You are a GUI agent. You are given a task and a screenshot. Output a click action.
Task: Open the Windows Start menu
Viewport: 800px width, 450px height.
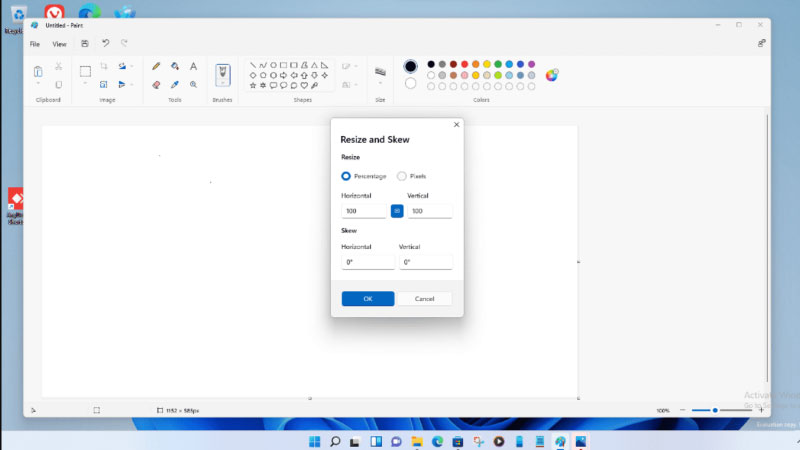[314, 441]
